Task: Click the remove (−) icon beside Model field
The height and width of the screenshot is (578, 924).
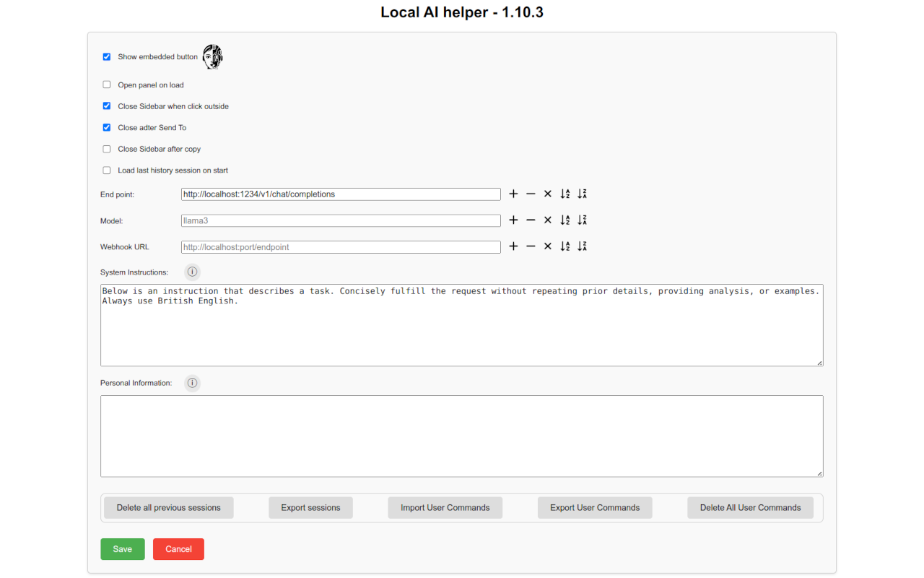Action: click(x=531, y=220)
